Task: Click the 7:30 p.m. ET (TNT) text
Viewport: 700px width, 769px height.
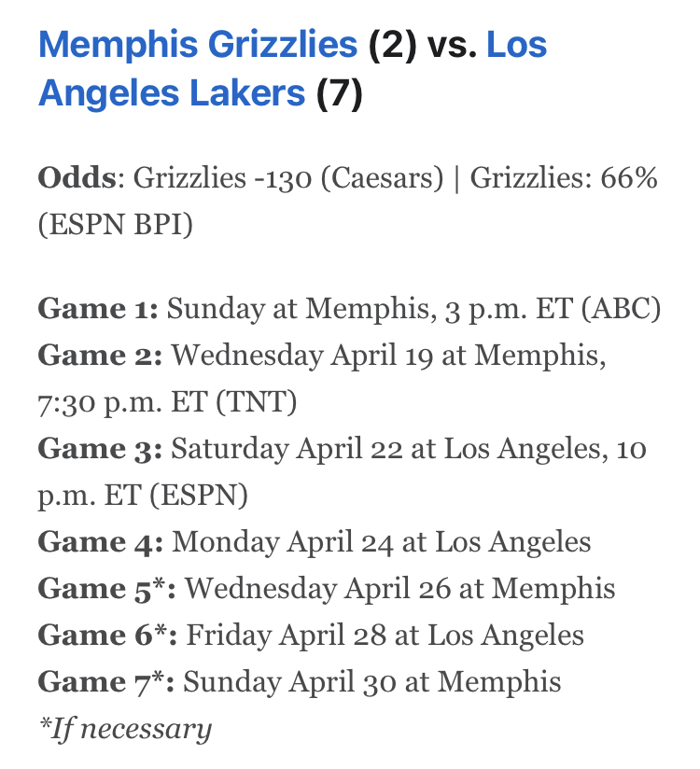Action: tap(167, 402)
